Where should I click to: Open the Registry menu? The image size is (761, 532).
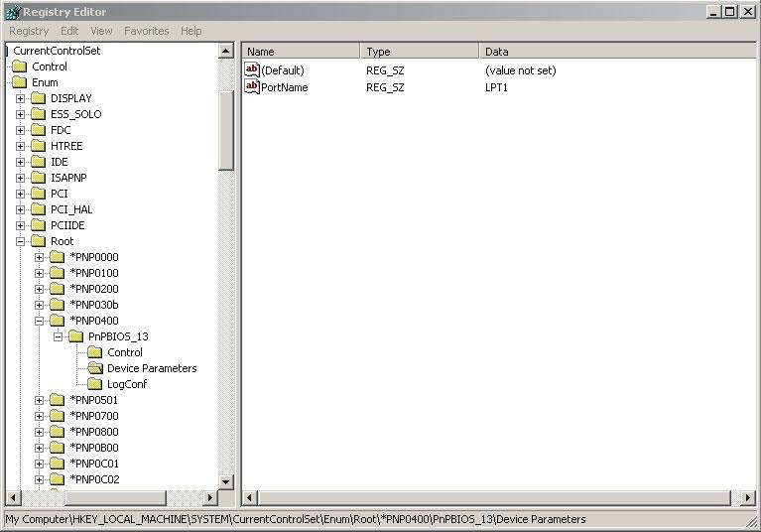pyautogui.click(x=29, y=31)
